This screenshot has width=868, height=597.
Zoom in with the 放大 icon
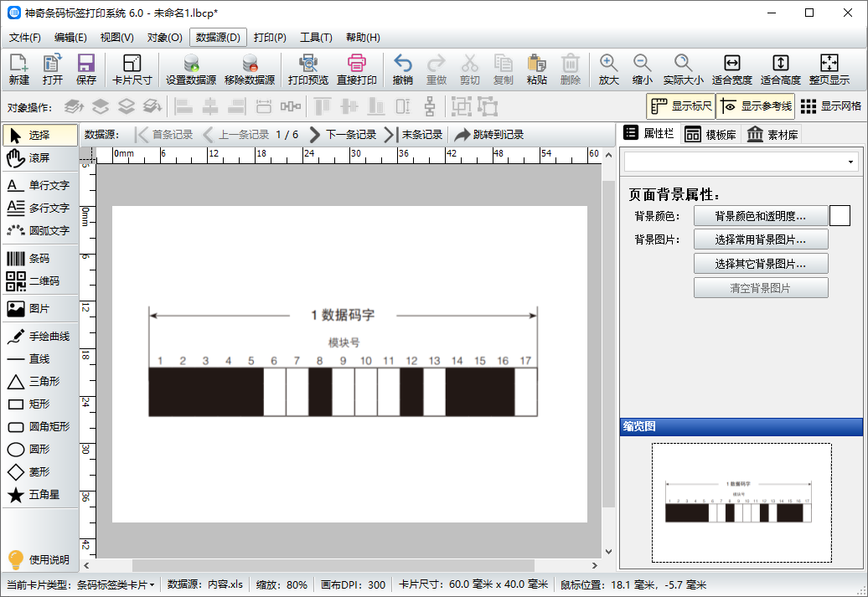pyautogui.click(x=608, y=69)
